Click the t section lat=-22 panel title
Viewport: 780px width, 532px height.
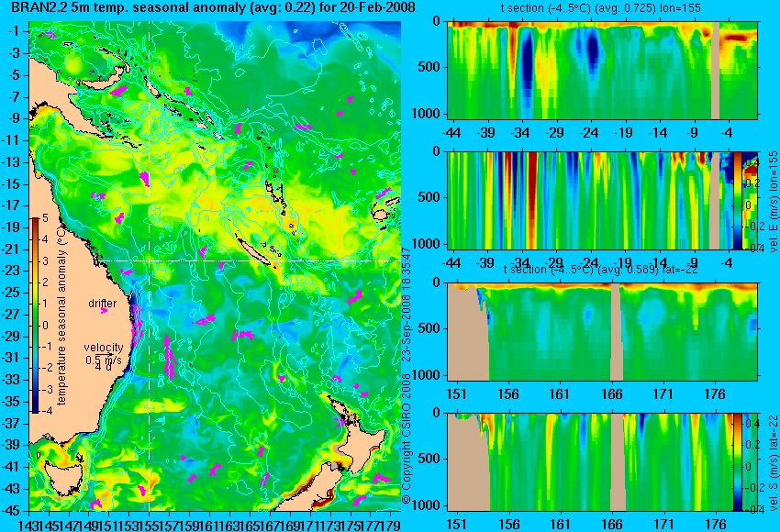coord(600,270)
